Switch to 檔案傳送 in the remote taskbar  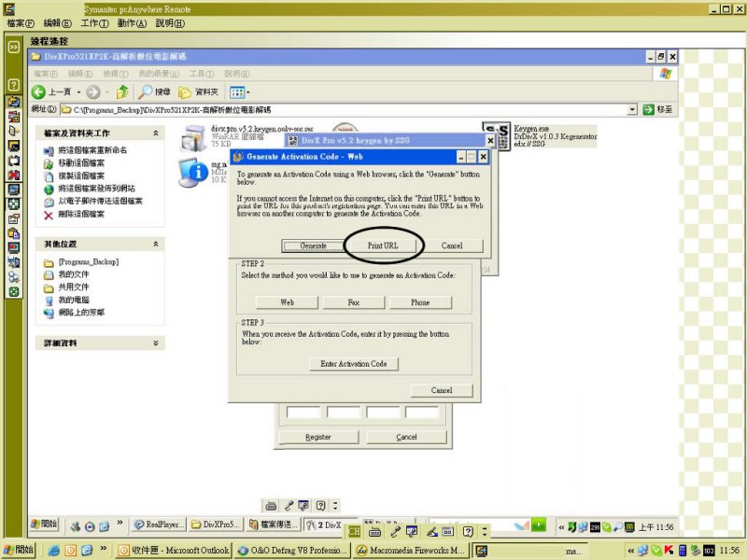274,525
